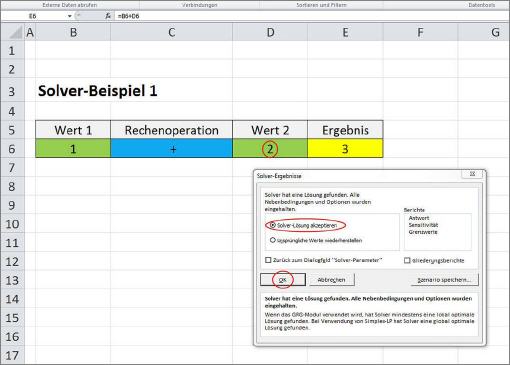Open the Name Box dropdown arrow
Image resolution: width=510 pixels, height=365 pixels.
tap(69, 16)
